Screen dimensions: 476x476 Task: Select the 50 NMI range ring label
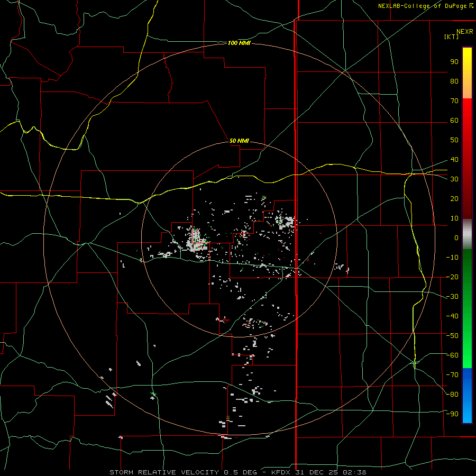[x=239, y=141]
